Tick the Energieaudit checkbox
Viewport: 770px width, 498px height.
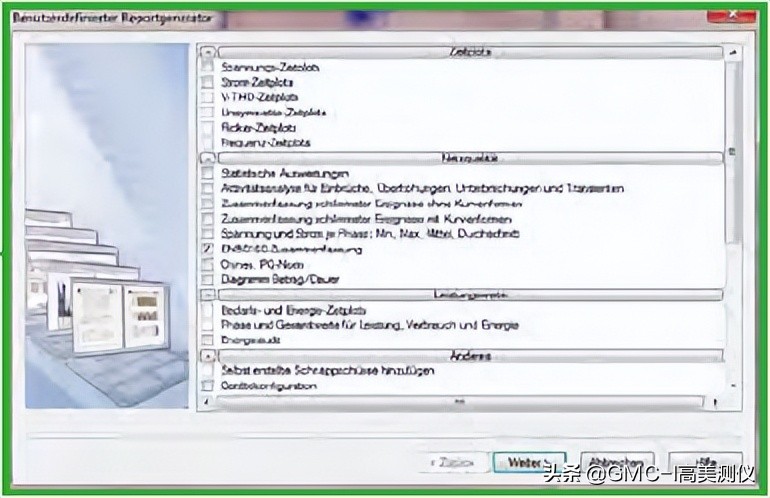[208, 340]
